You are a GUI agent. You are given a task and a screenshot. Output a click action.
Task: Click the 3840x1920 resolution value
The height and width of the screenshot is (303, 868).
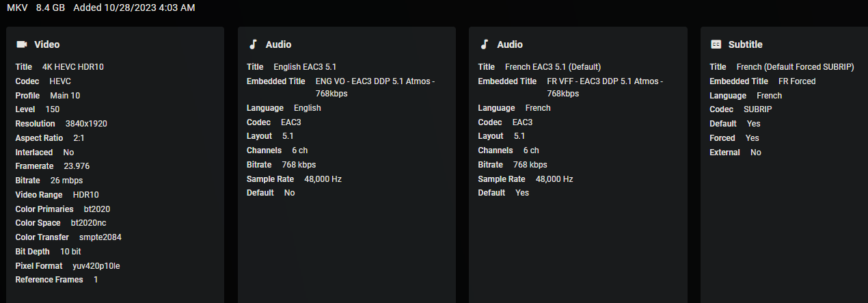(x=86, y=124)
